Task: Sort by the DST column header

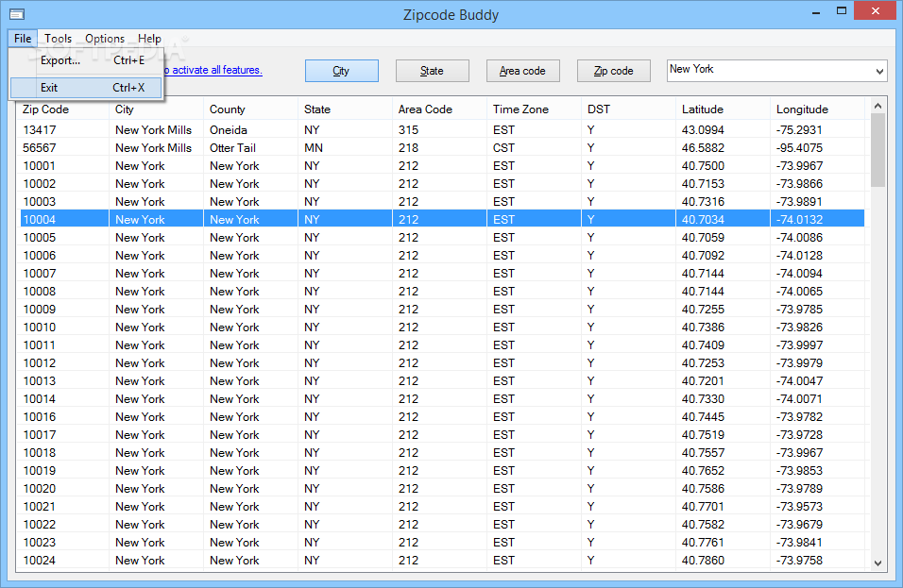Action: point(628,109)
